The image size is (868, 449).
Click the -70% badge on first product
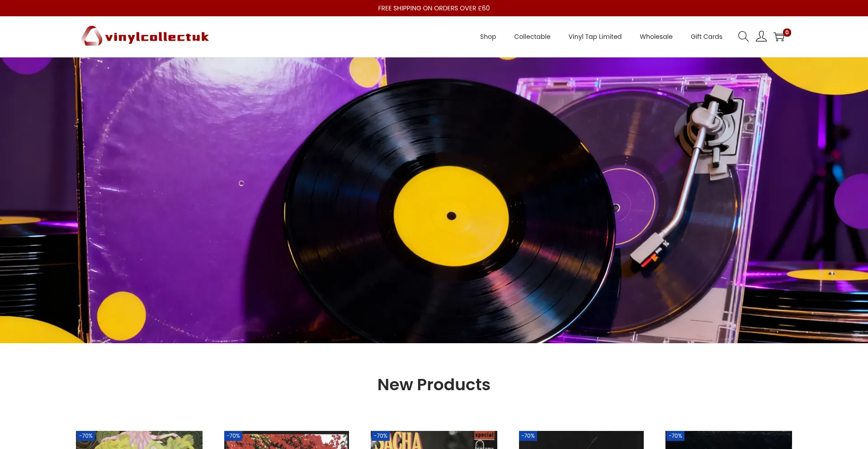[86, 436]
